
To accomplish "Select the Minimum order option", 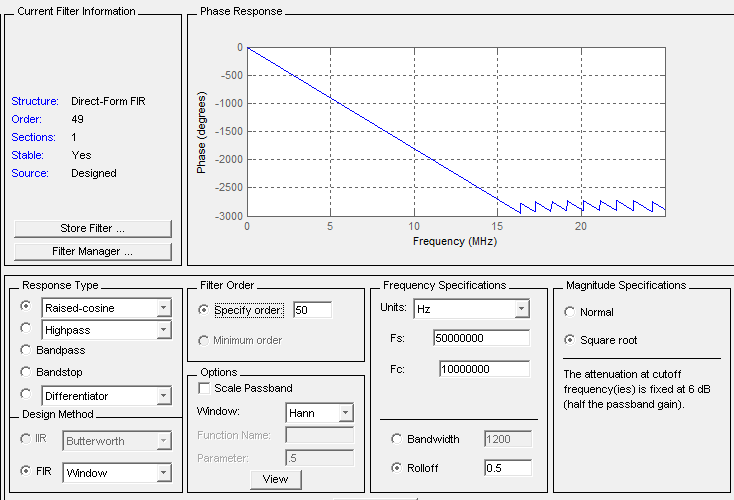I will (x=206, y=340).
